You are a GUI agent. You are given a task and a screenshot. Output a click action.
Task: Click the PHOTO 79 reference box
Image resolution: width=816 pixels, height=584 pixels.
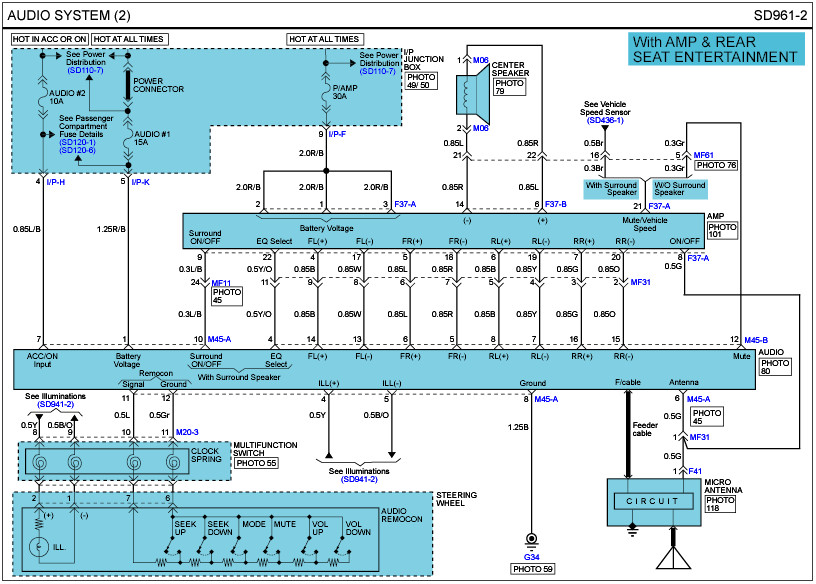[x=509, y=87]
